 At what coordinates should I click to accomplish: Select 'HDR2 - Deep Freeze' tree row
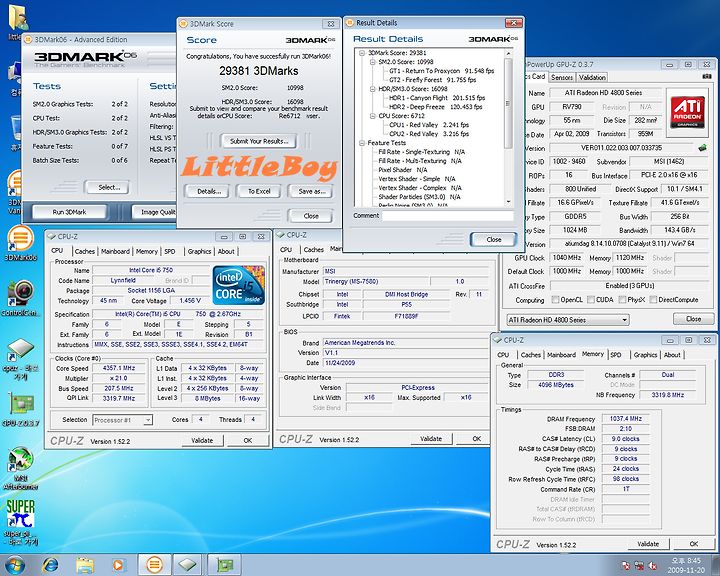435,107
